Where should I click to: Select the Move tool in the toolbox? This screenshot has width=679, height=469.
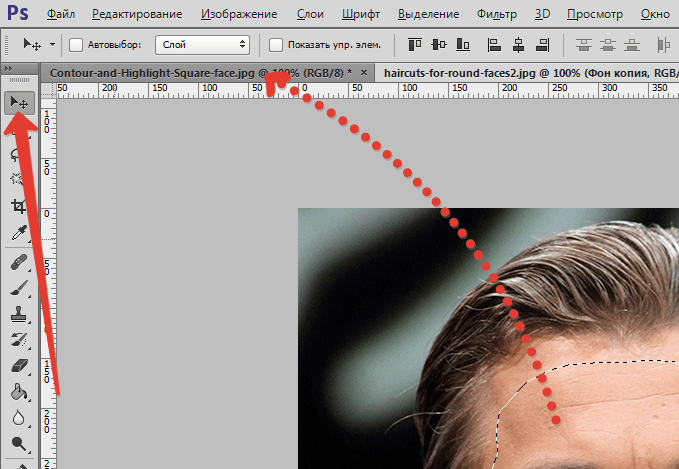click(x=19, y=103)
